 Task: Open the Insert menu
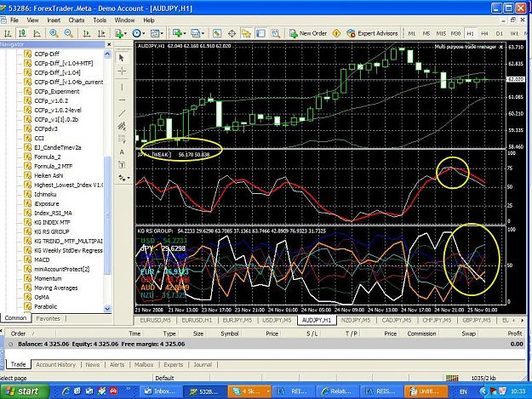pyautogui.click(x=54, y=20)
